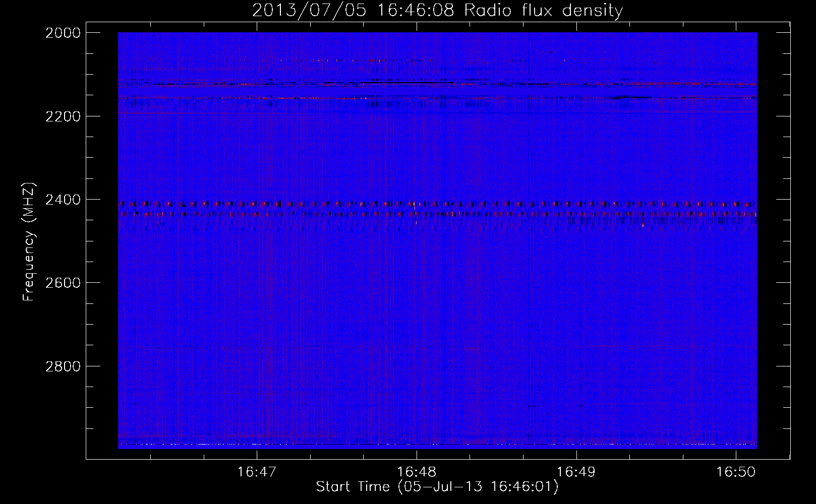The width and height of the screenshot is (816, 504).
Task: Click the 16:48 time tick label
Action: (417, 472)
